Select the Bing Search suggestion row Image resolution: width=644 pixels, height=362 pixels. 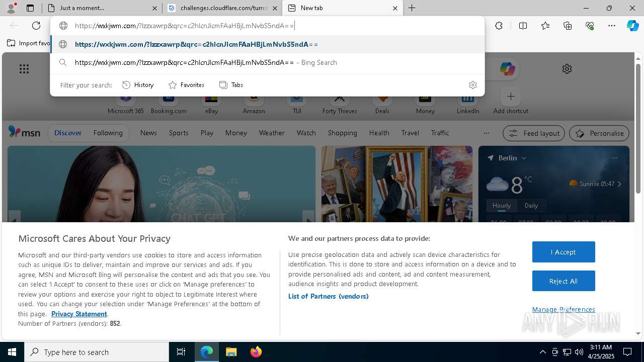point(268,62)
